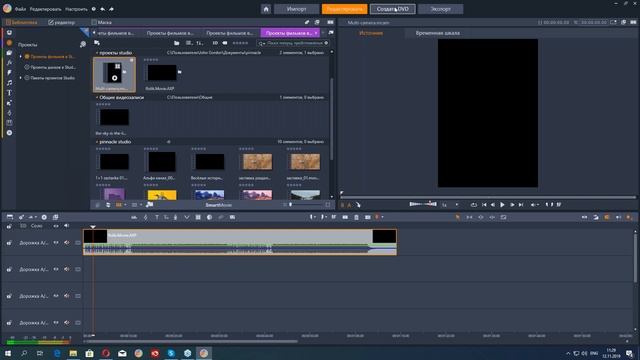The image size is (640, 360).
Task: Filter by star rating in library toolbar
Action: point(240,43)
